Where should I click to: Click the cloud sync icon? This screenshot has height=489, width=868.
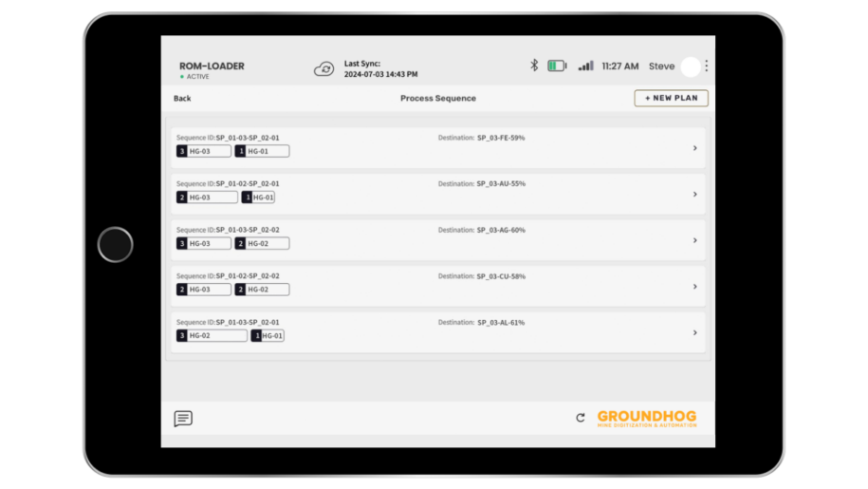324,68
